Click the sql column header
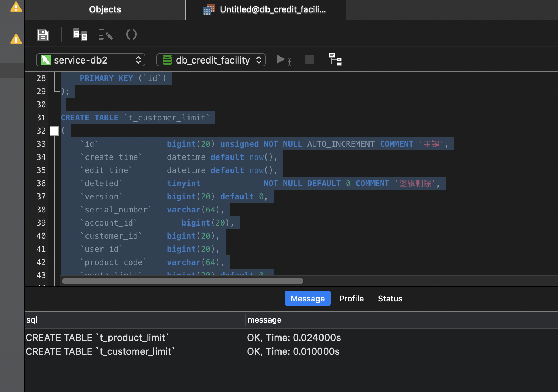The image size is (558, 392). pos(135,320)
